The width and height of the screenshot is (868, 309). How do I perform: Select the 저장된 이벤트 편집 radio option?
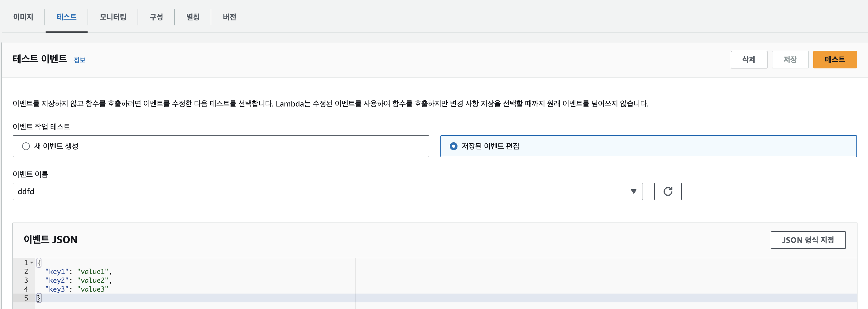tap(454, 146)
